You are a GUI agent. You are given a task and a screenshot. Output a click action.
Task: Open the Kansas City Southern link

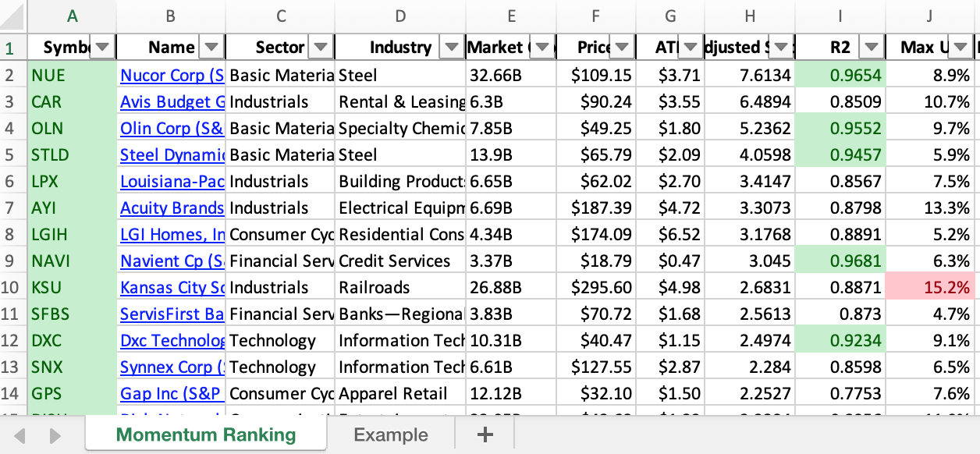click(x=172, y=288)
